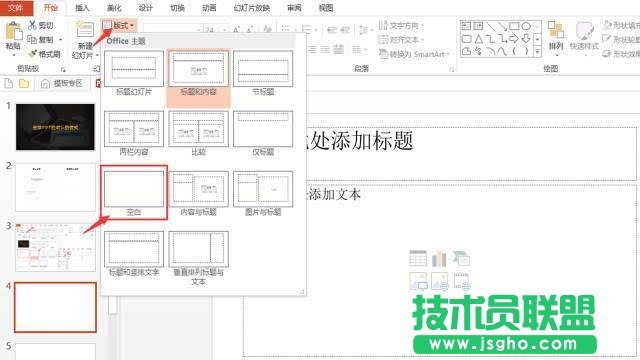The height and width of the screenshot is (360, 640).
Task: Click the Paste (粘贴) icon
Action: pyautogui.click(x=13, y=32)
